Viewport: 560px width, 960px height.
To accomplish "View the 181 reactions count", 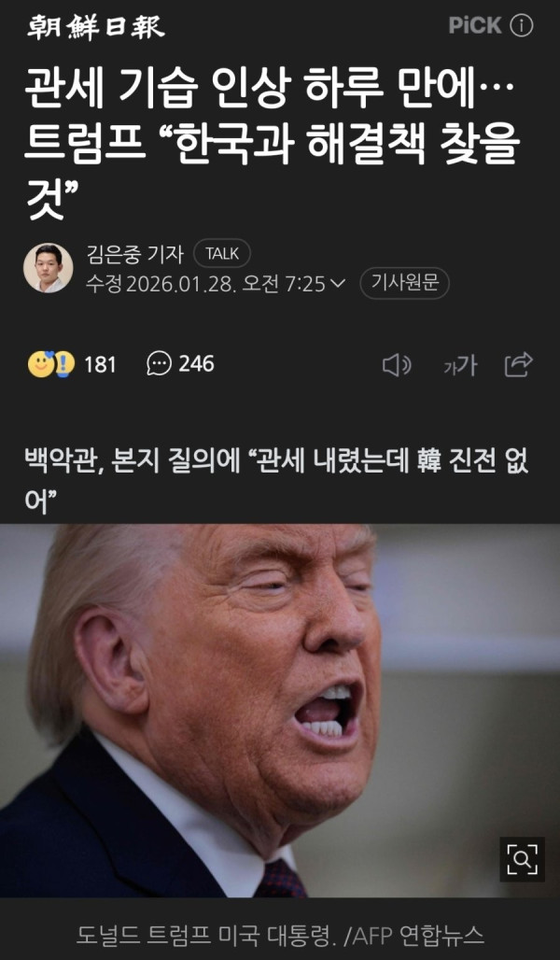I will [x=100, y=364].
